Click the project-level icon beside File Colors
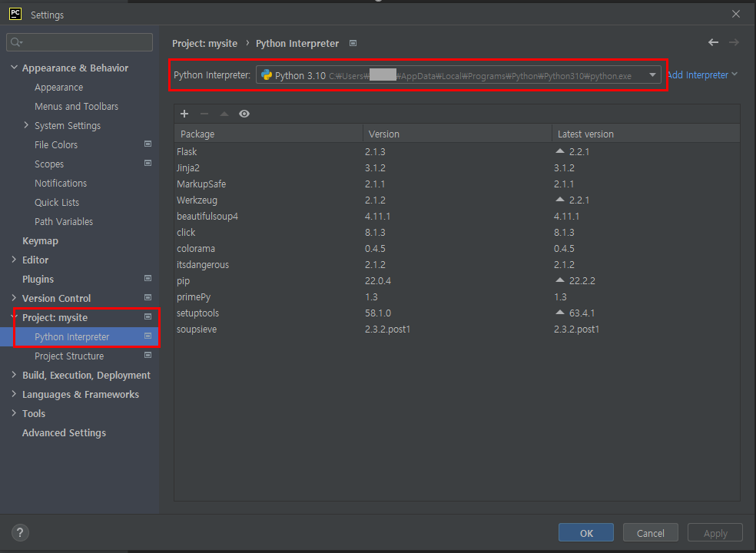 pyautogui.click(x=148, y=144)
